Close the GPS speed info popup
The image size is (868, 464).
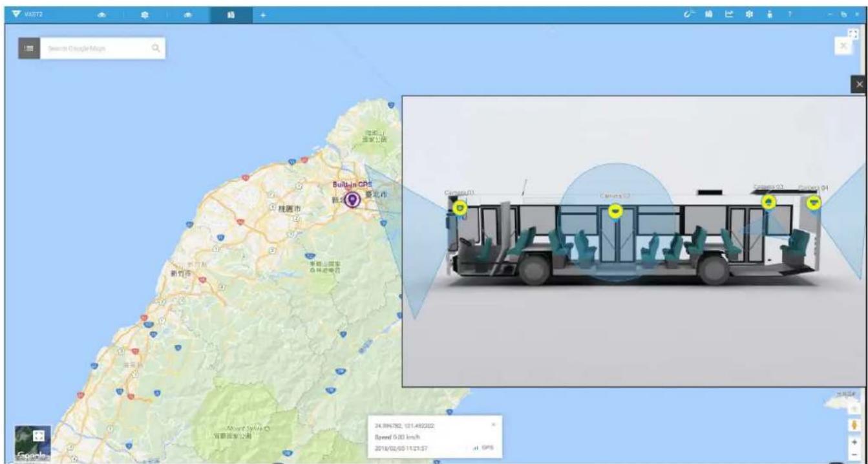point(493,425)
